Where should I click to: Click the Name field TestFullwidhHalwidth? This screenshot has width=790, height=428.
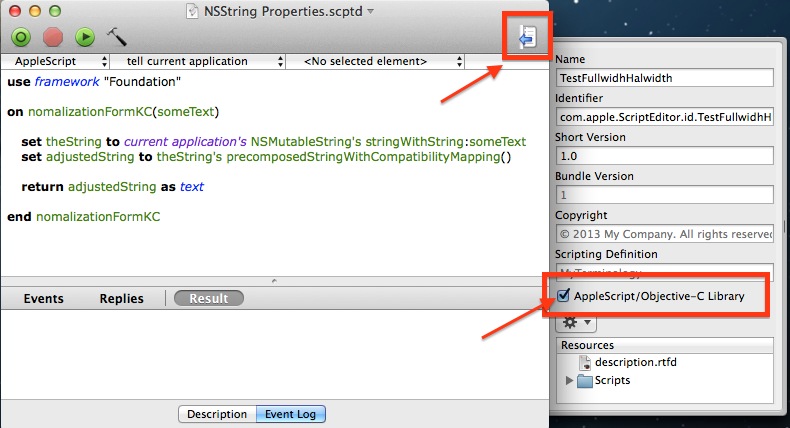coord(665,78)
